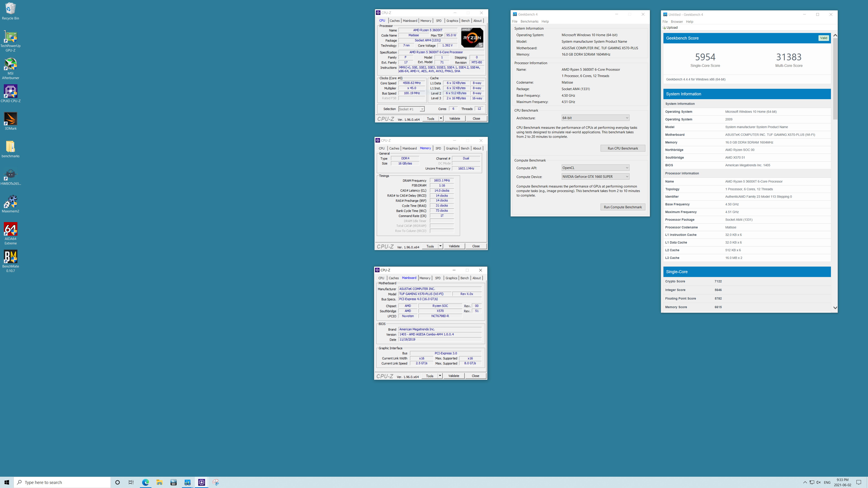
Task: Launch AIDA64 Extreme from desktop
Action: pos(10,234)
